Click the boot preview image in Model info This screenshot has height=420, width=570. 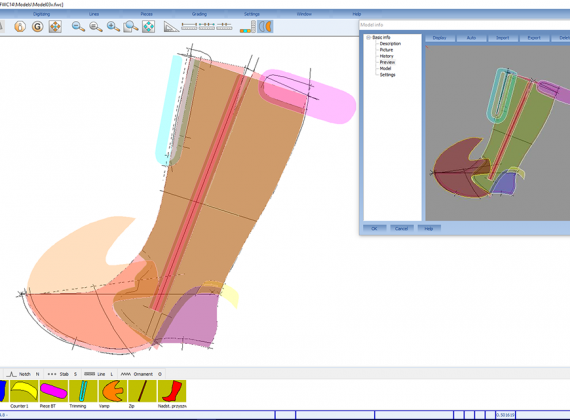498,133
